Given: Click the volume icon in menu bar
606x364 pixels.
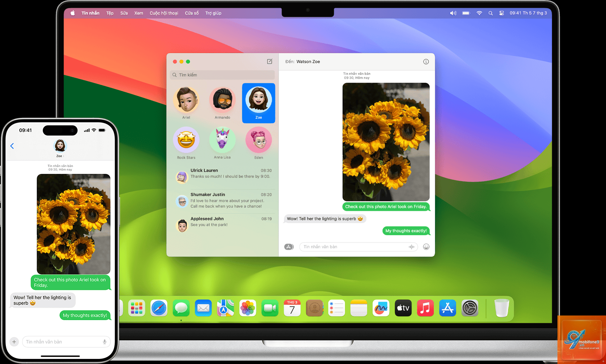Looking at the screenshot, I should pyautogui.click(x=453, y=13).
